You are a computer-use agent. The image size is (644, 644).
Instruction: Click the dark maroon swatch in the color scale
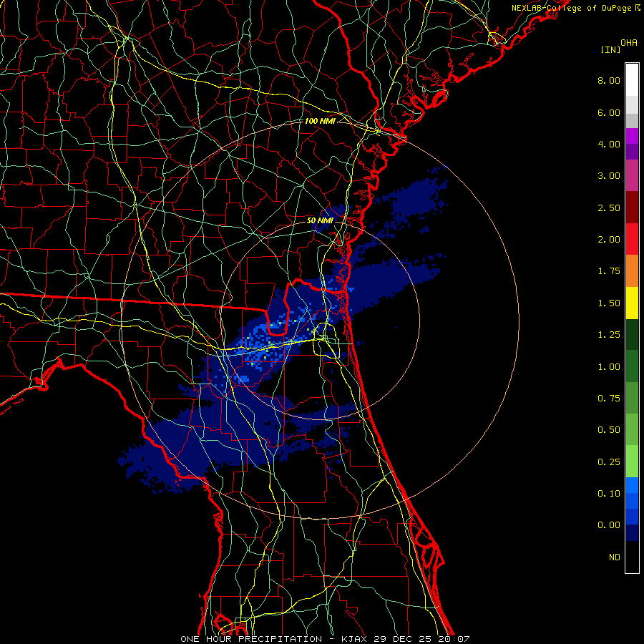[632, 208]
